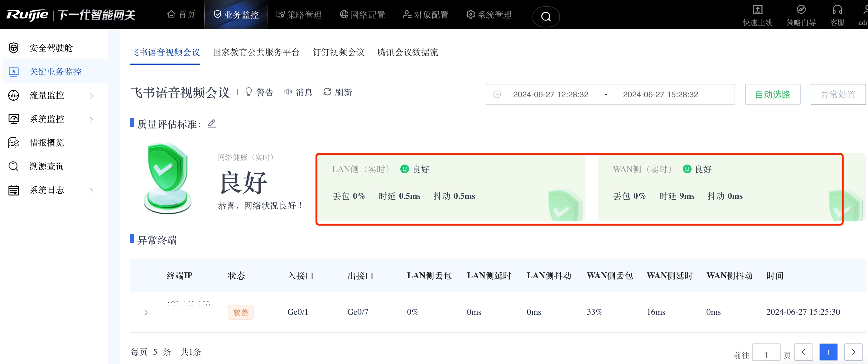The width and height of the screenshot is (868, 364).
Task: Click the 16ms WAN delay cell
Action: click(x=655, y=312)
